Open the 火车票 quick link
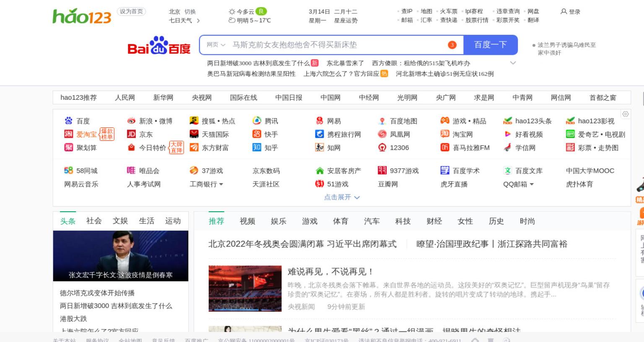The width and height of the screenshot is (644, 342). (449, 11)
